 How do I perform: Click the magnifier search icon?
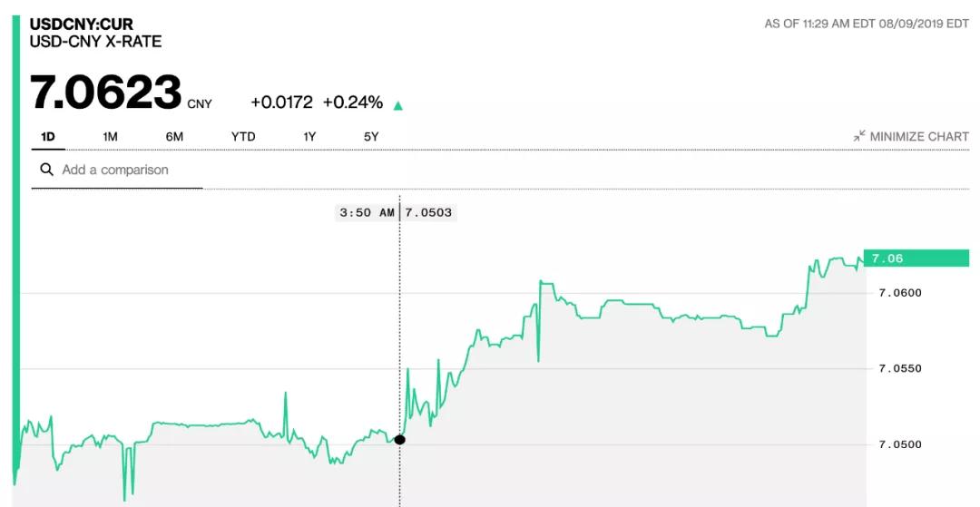(45, 170)
